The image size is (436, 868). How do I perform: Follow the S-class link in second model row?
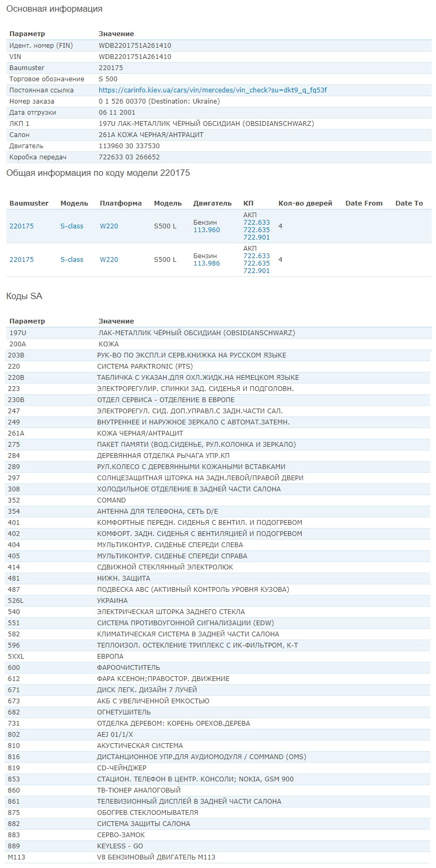pyautogui.click(x=72, y=260)
